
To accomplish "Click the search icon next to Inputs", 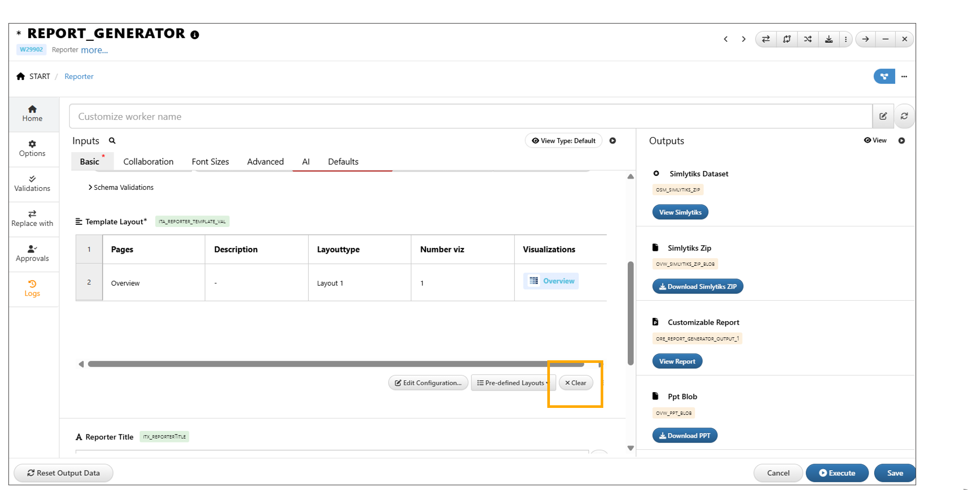I will (112, 141).
